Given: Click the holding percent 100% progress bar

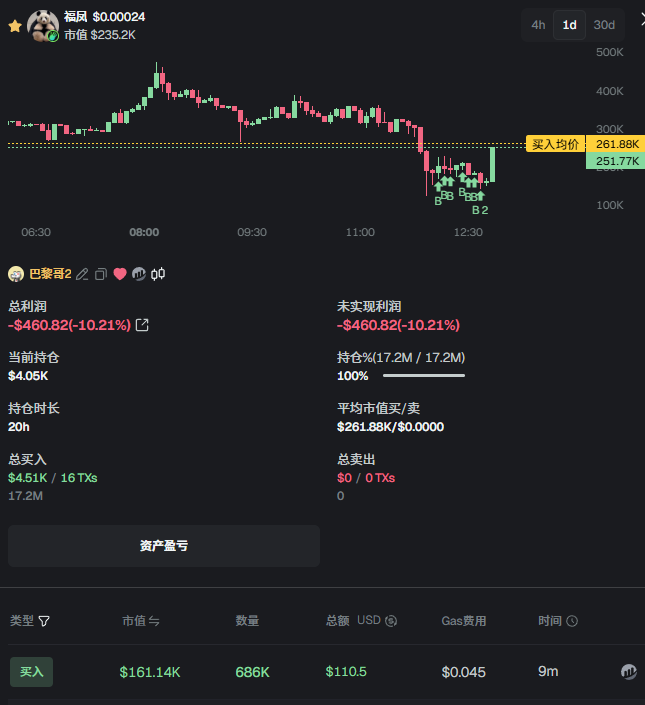Looking at the screenshot, I should tap(424, 375).
